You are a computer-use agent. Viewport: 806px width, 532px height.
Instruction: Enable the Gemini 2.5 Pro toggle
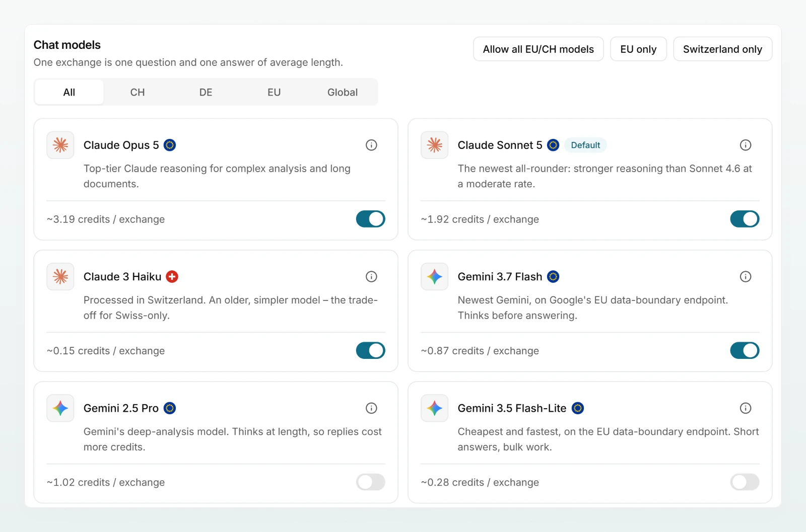tap(371, 482)
